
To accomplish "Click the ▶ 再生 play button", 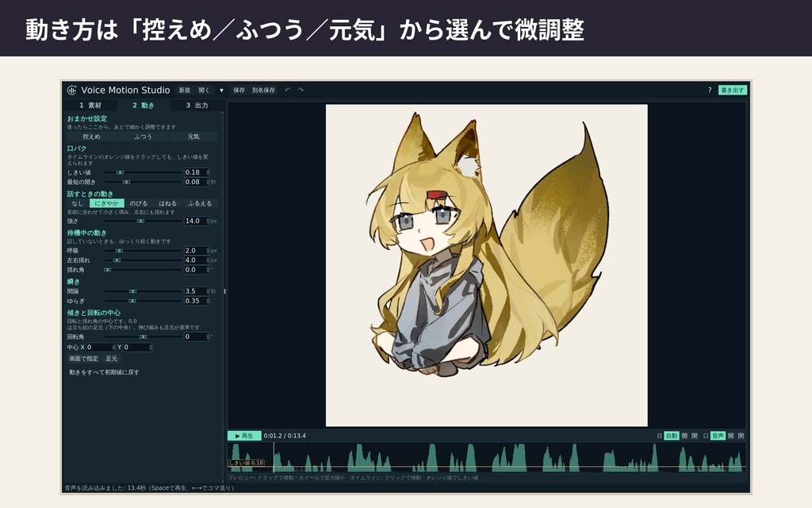I will (244, 436).
